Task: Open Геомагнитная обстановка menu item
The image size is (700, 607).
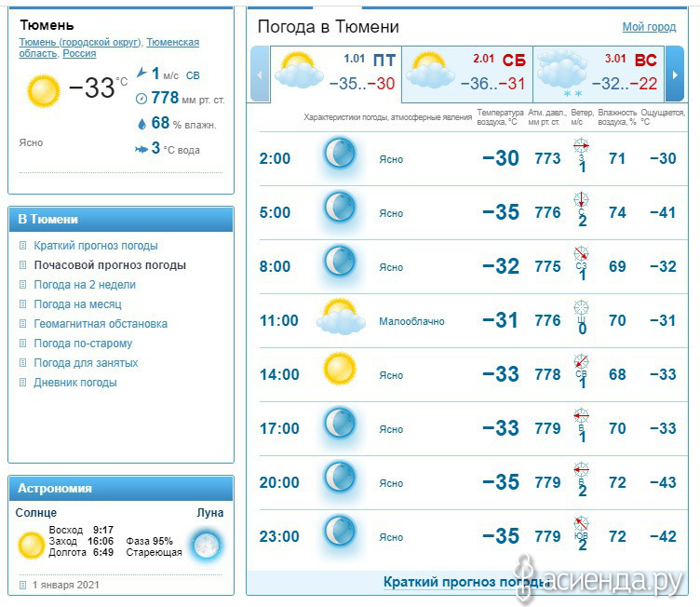Action: pos(101,324)
